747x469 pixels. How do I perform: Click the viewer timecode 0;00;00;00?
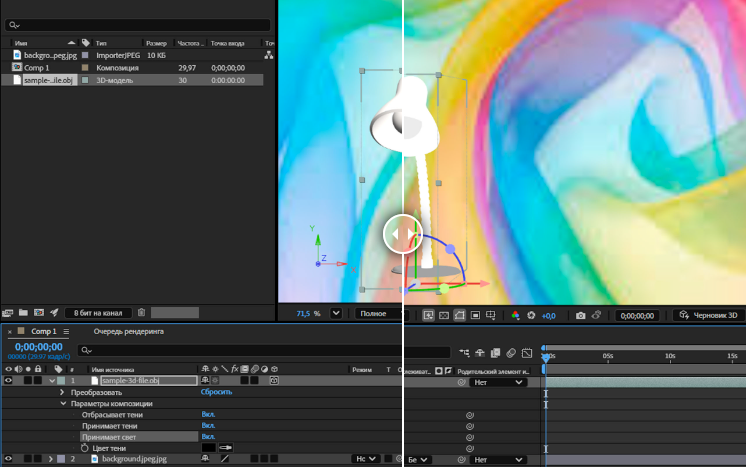(637, 316)
